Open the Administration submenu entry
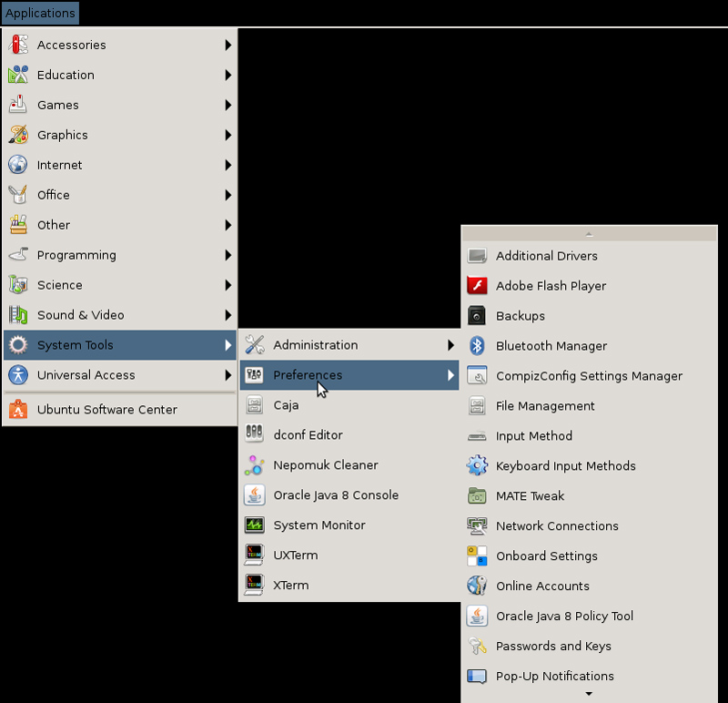 pos(349,345)
